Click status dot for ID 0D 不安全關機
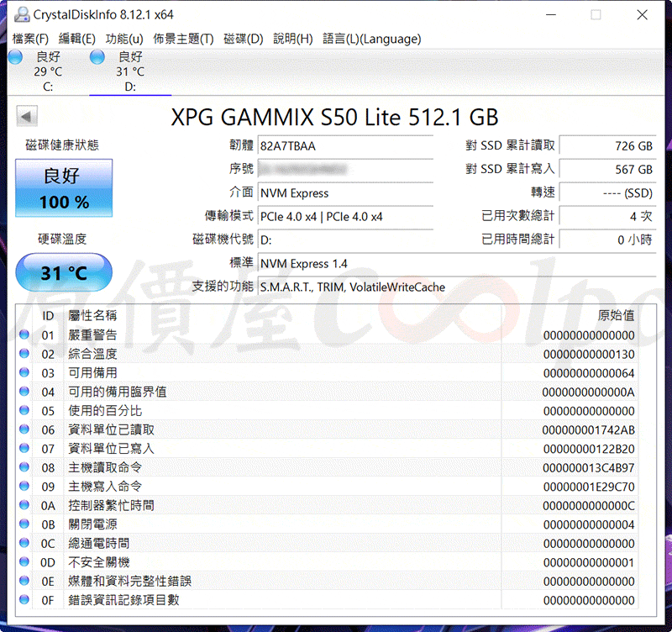672x632 pixels. [x=24, y=561]
